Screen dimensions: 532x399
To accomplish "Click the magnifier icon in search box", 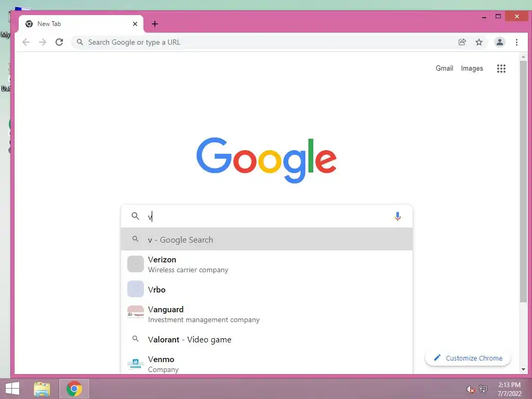I will 136,216.
